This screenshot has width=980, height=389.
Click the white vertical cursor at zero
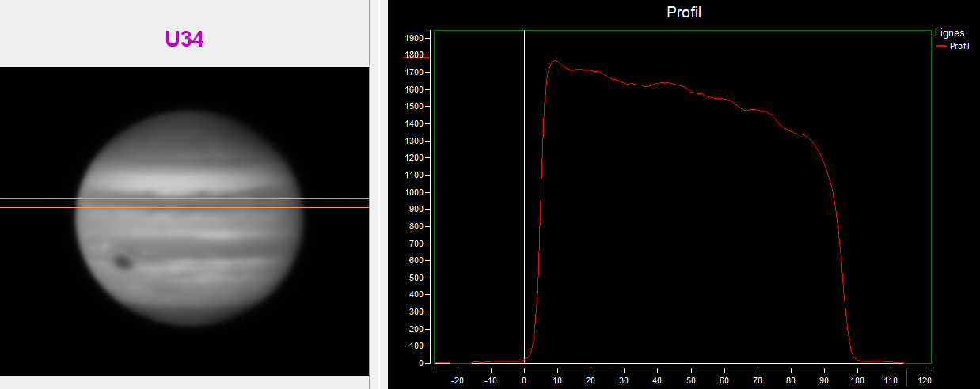[525, 196]
